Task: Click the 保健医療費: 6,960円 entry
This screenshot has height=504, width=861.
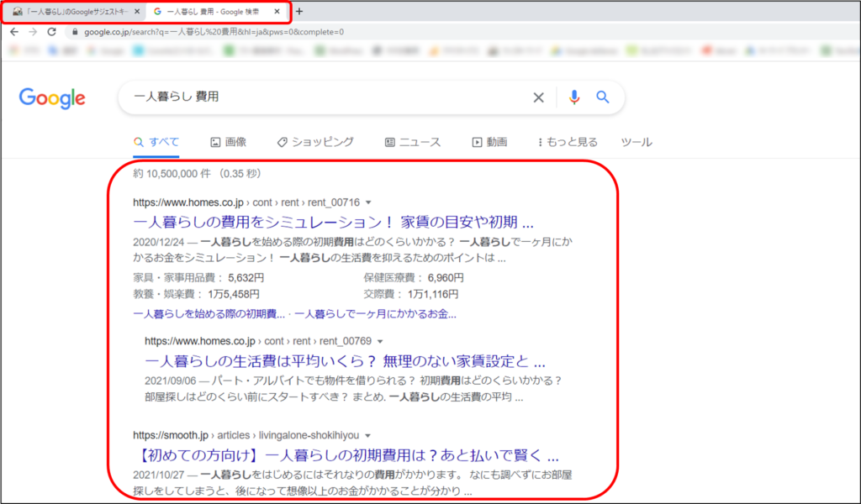Action: pos(414,278)
